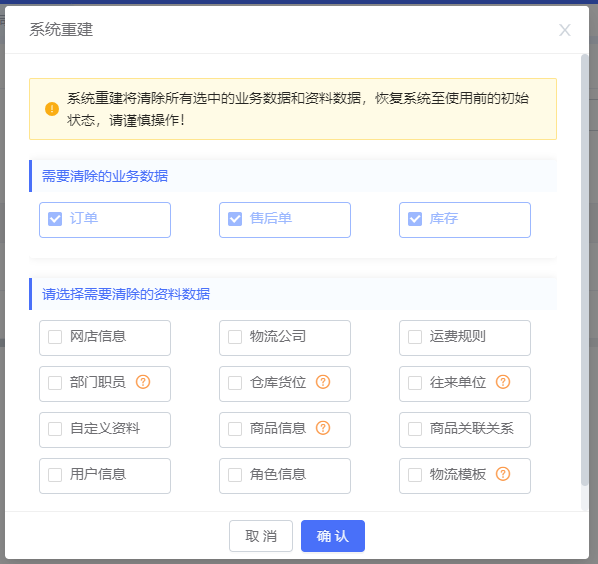Click the blue 确认 button
Image resolution: width=598 pixels, height=564 pixels.
point(333,536)
